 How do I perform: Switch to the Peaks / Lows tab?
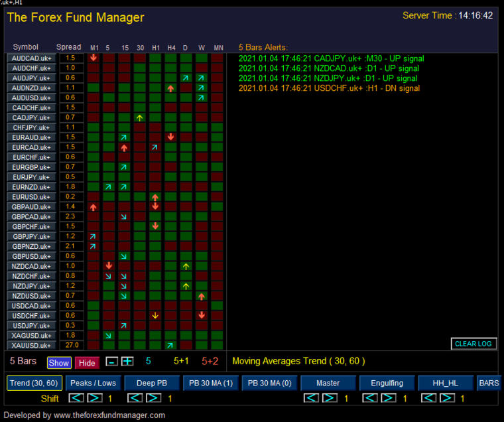pos(93,383)
